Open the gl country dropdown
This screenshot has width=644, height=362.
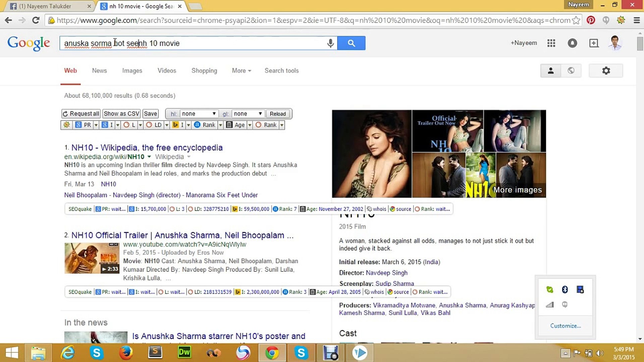(248, 114)
